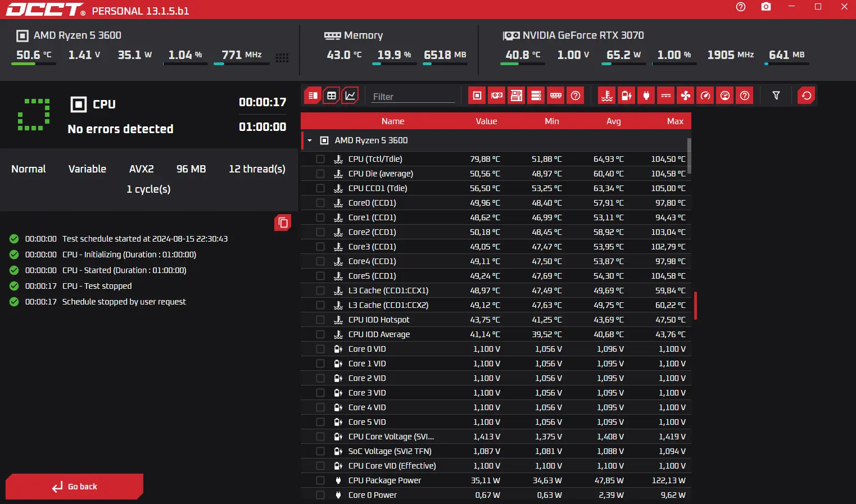856x504 pixels.
Task: Check the CPU Package Power checkbox
Action: tap(320, 480)
